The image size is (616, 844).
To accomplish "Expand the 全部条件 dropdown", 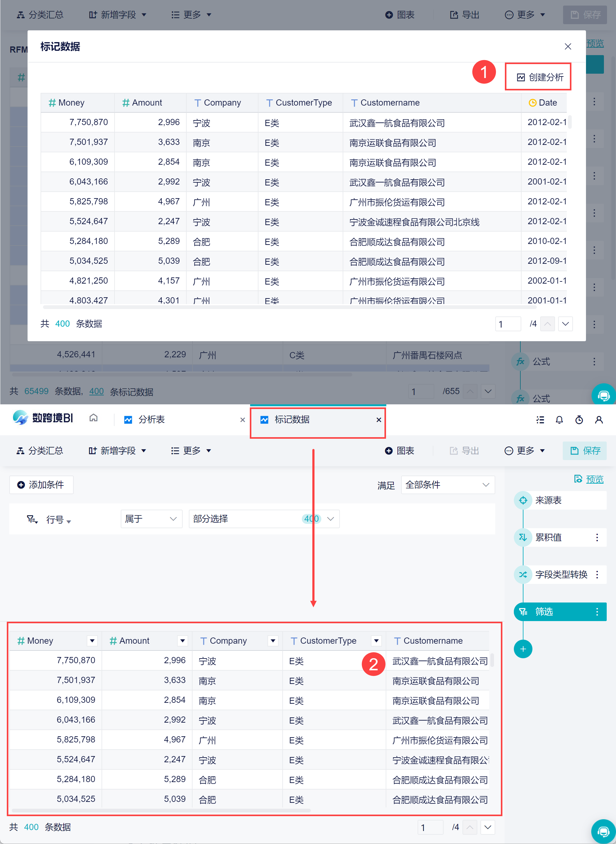I will click(x=448, y=485).
